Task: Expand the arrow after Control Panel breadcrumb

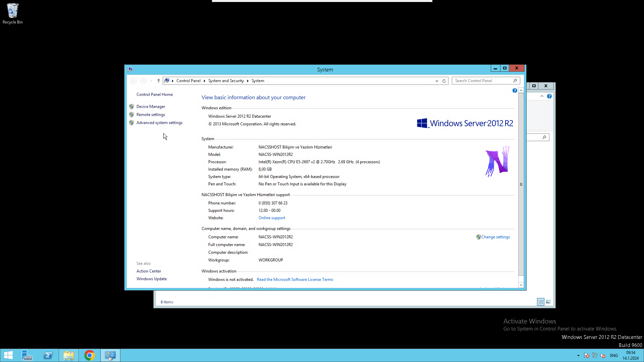Action: click(x=204, y=81)
